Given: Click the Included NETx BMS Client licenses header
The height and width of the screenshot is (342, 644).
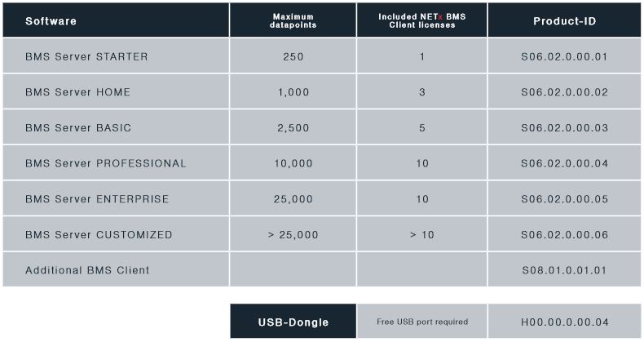Looking at the screenshot, I should point(421,20).
